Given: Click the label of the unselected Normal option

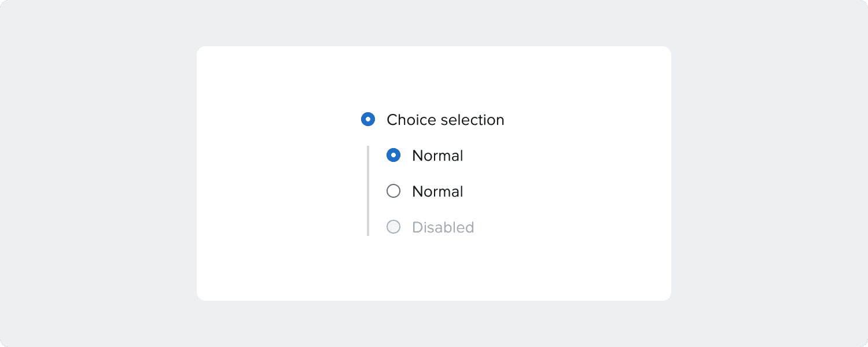Looking at the screenshot, I should 437,191.
